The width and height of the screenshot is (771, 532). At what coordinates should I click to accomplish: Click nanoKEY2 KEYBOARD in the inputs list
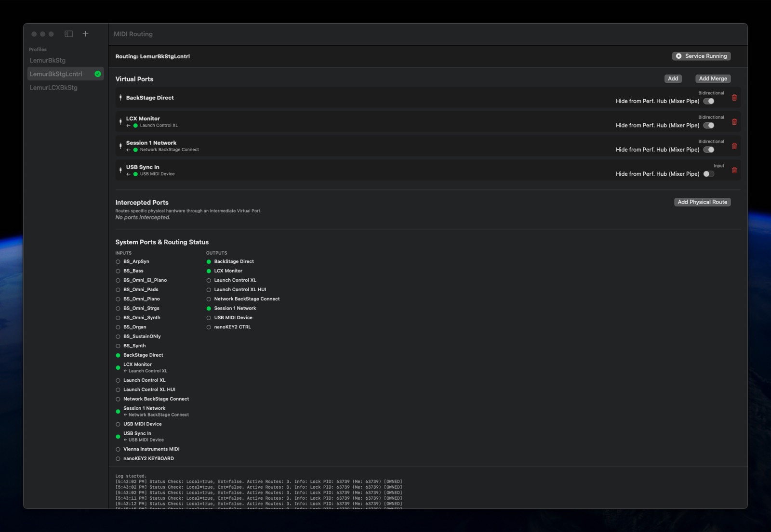pos(148,459)
